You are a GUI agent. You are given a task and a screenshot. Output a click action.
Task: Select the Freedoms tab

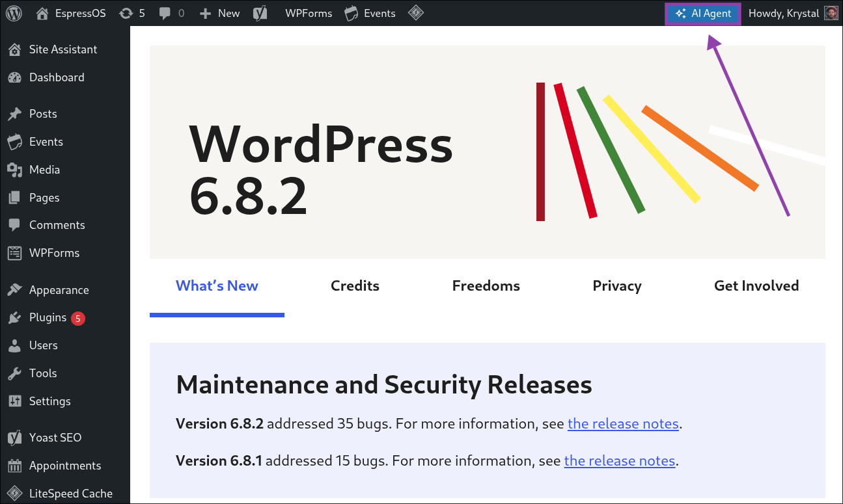coord(486,286)
